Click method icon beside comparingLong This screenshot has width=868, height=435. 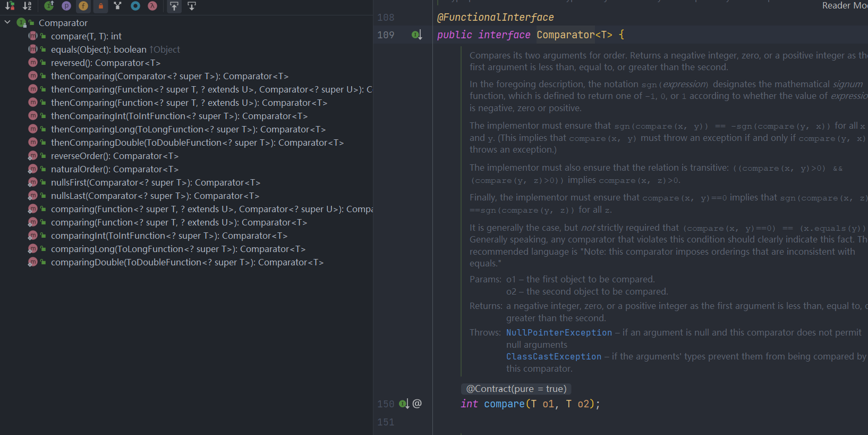click(33, 248)
